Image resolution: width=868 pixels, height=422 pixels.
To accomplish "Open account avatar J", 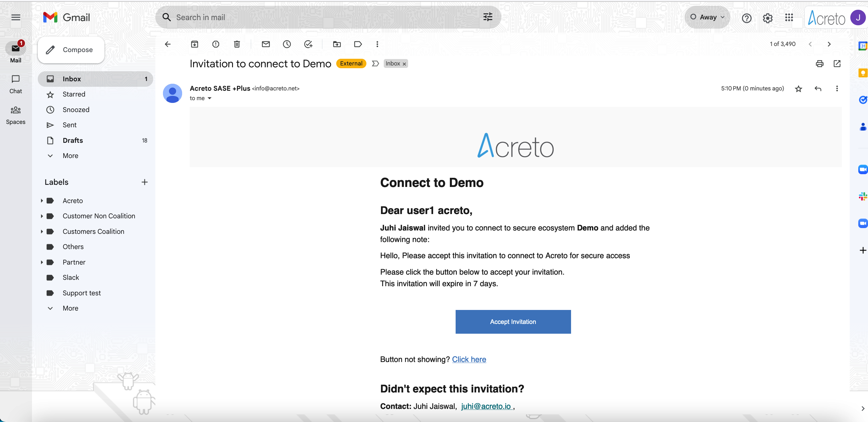I will tap(857, 17).
